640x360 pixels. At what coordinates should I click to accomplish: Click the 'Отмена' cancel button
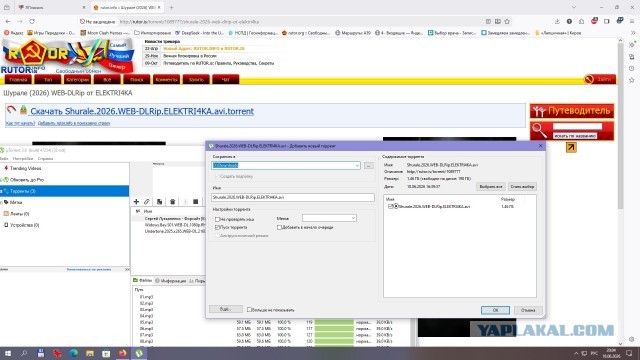click(x=528, y=310)
